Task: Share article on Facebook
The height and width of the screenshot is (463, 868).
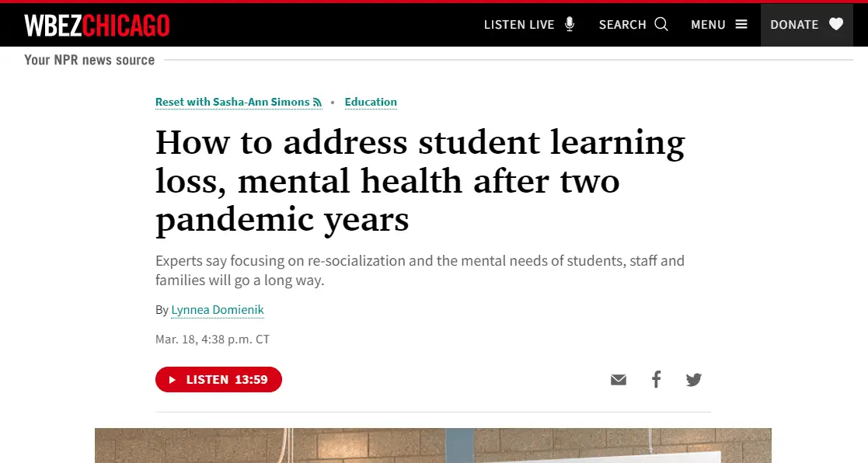Action: click(x=657, y=380)
